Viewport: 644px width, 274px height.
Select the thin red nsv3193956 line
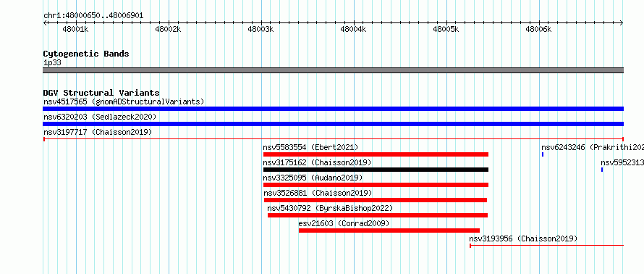546,246
